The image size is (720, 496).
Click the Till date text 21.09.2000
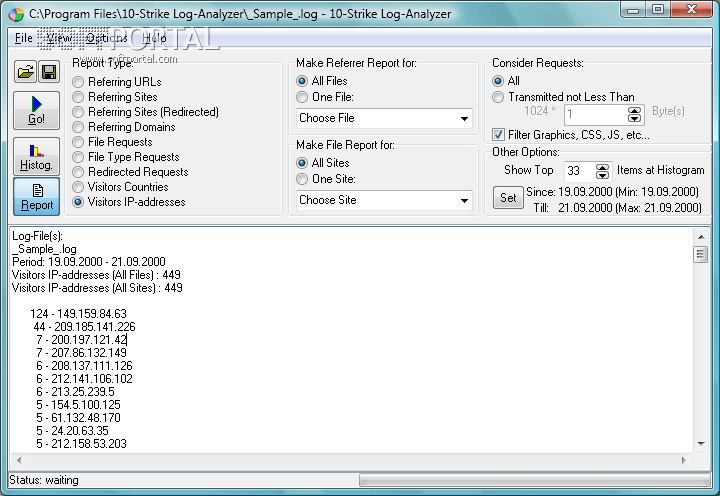585,208
